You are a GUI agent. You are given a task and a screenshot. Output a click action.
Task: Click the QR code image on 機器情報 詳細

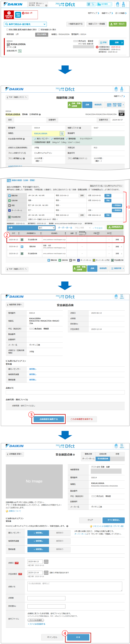pyautogui.click(x=121, y=113)
